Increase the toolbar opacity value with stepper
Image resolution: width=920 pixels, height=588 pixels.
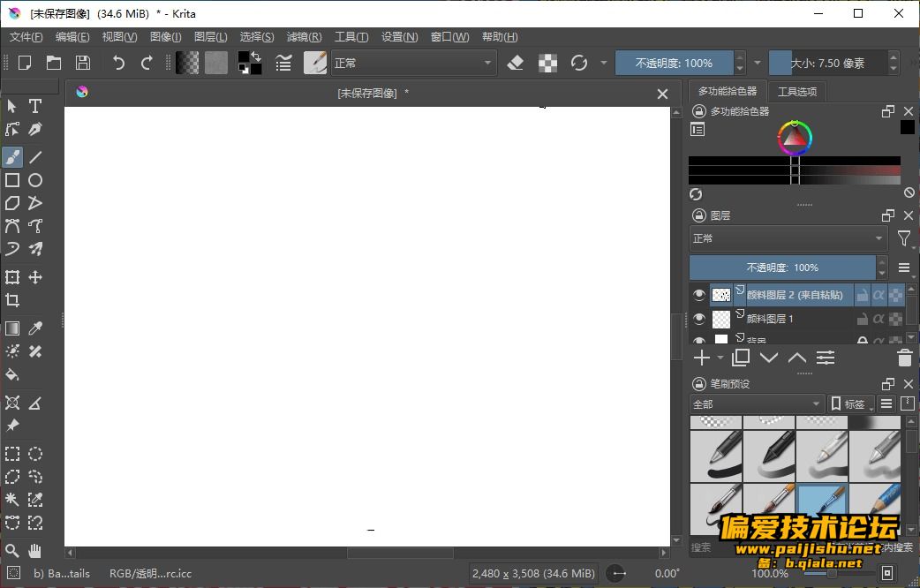click(x=740, y=57)
